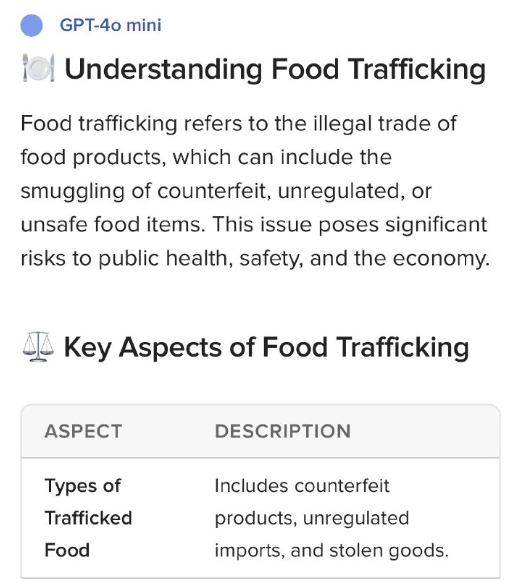507x586 pixels.
Task: Click the Types of Trafficked Food cell
Action: [88, 518]
